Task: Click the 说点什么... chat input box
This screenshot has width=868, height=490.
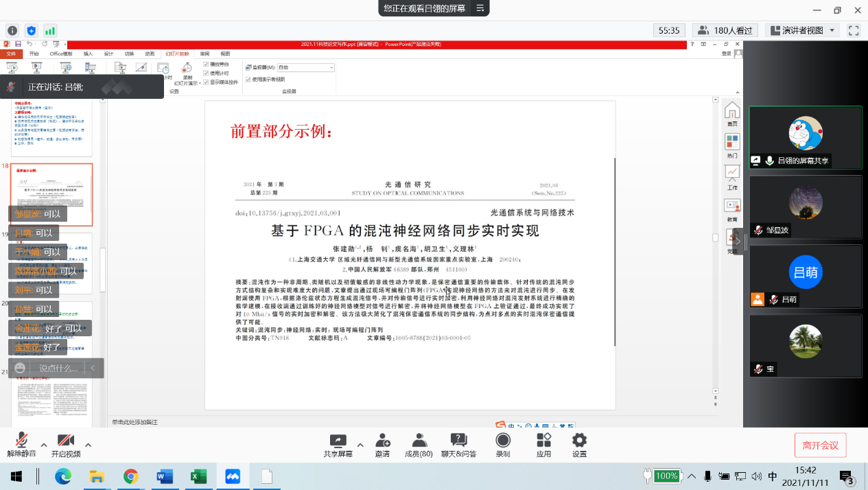Action: [58, 369]
